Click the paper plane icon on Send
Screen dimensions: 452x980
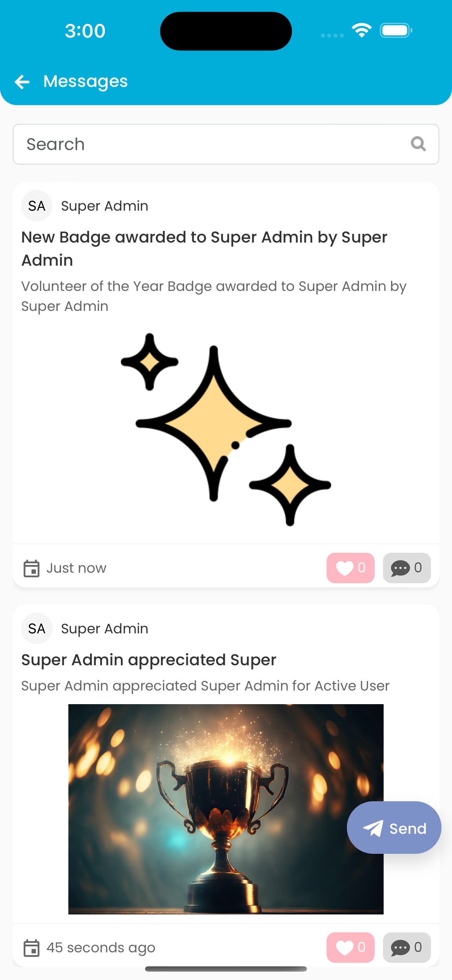373,828
